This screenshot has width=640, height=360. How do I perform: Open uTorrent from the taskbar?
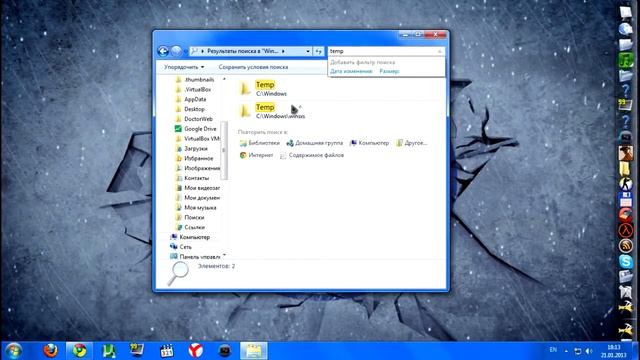(109, 351)
